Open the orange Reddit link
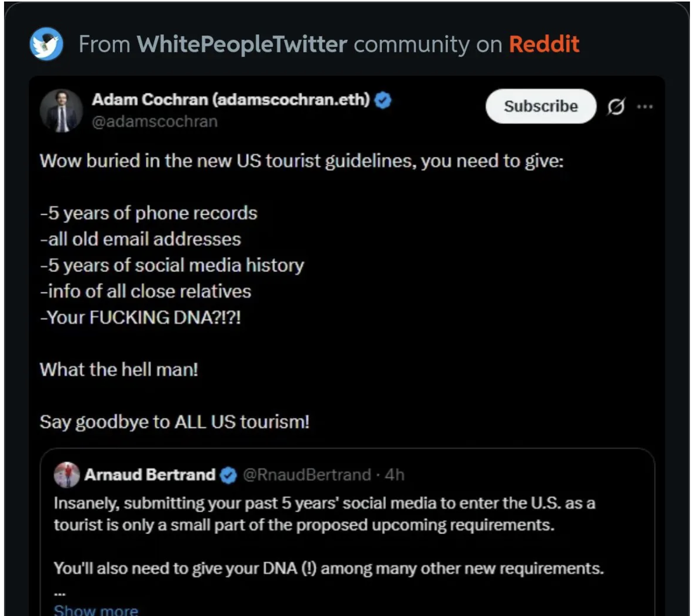Screen dimensions: 695x616 (x=544, y=44)
